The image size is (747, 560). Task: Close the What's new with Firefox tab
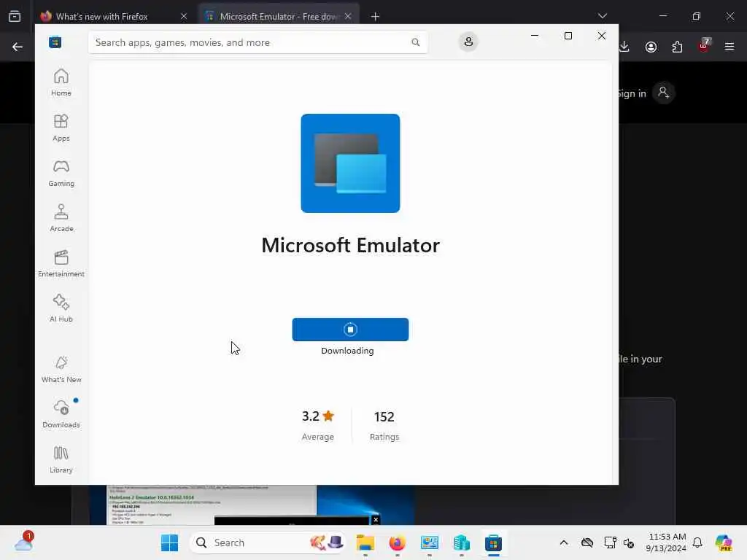click(x=184, y=17)
